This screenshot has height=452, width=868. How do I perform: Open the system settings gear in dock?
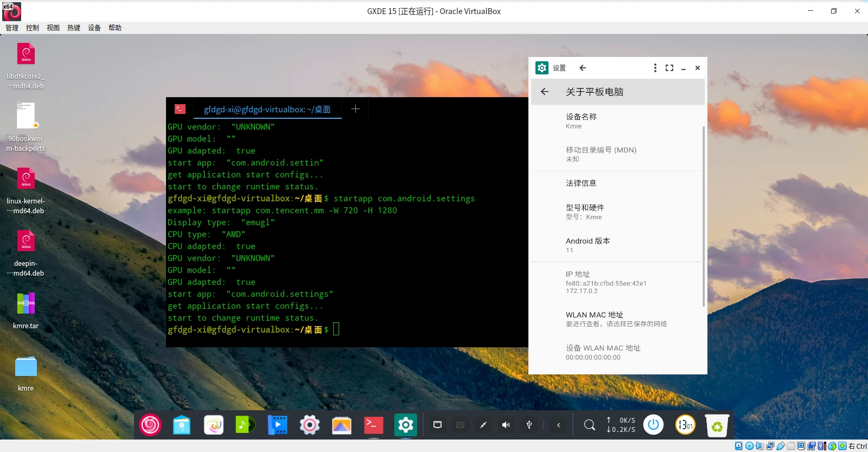[x=309, y=425]
